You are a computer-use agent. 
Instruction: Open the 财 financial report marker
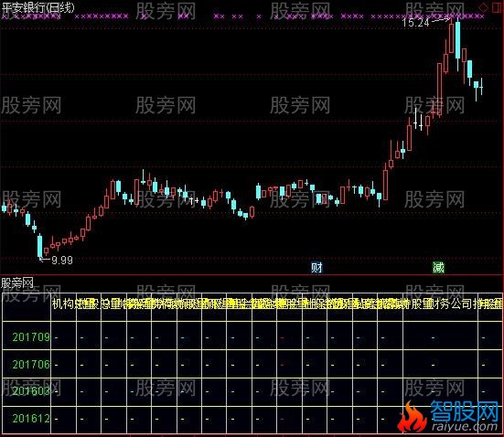[316, 268]
